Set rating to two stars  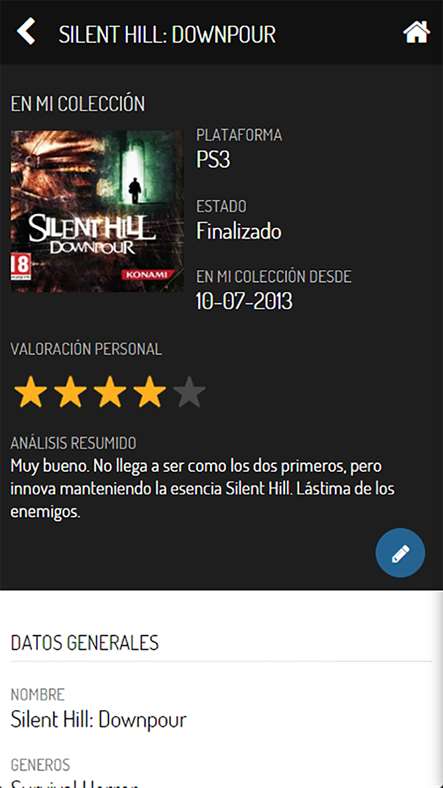tap(70, 392)
